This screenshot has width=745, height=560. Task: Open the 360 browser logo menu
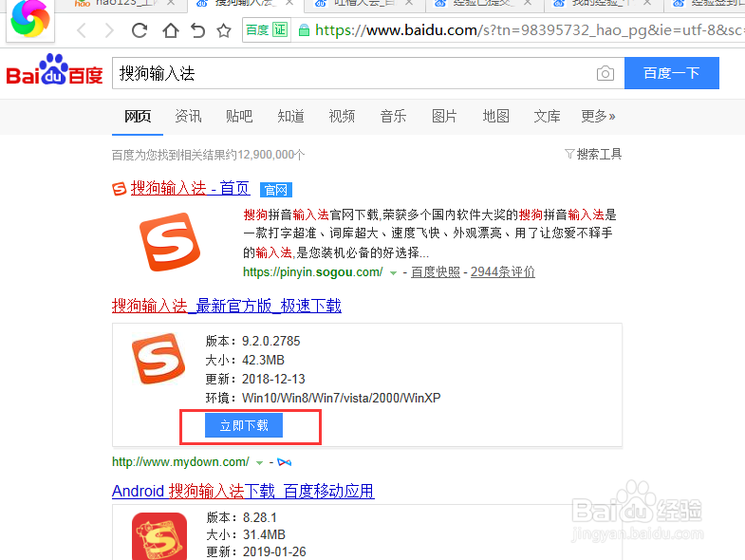(30, 19)
